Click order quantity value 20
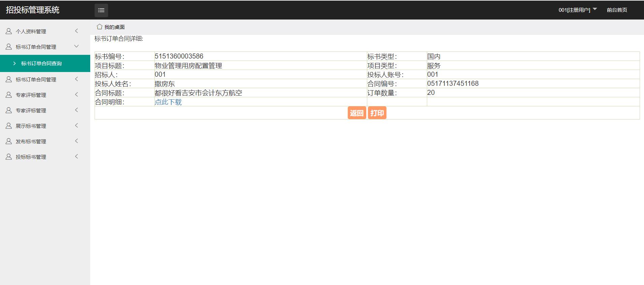Image resolution: width=644 pixels, height=285 pixels. coord(431,93)
